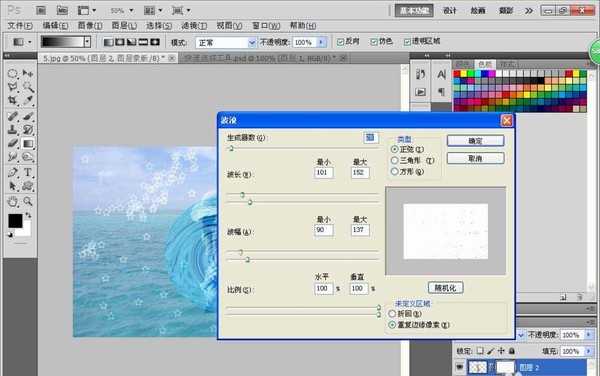Toggle the Reverse (反向) checkbox
Image resolution: width=600 pixels, height=376 pixels.
(x=340, y=42)
